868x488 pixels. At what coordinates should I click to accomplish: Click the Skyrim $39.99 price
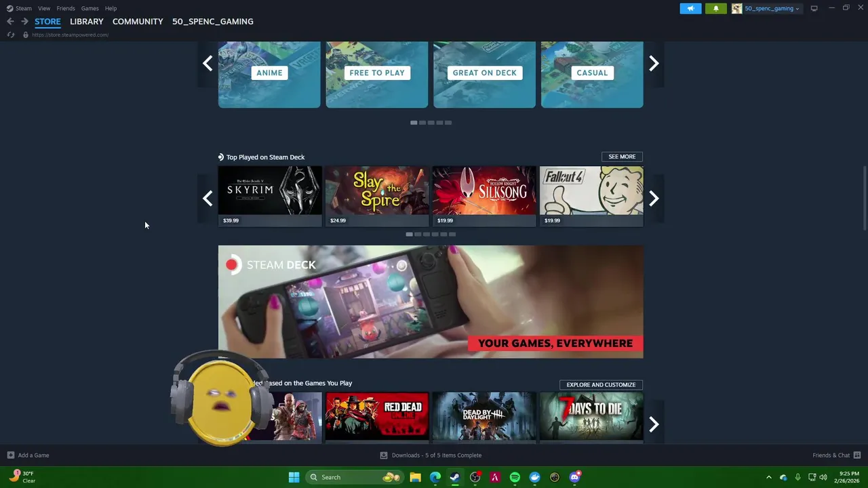coord(231,220)
